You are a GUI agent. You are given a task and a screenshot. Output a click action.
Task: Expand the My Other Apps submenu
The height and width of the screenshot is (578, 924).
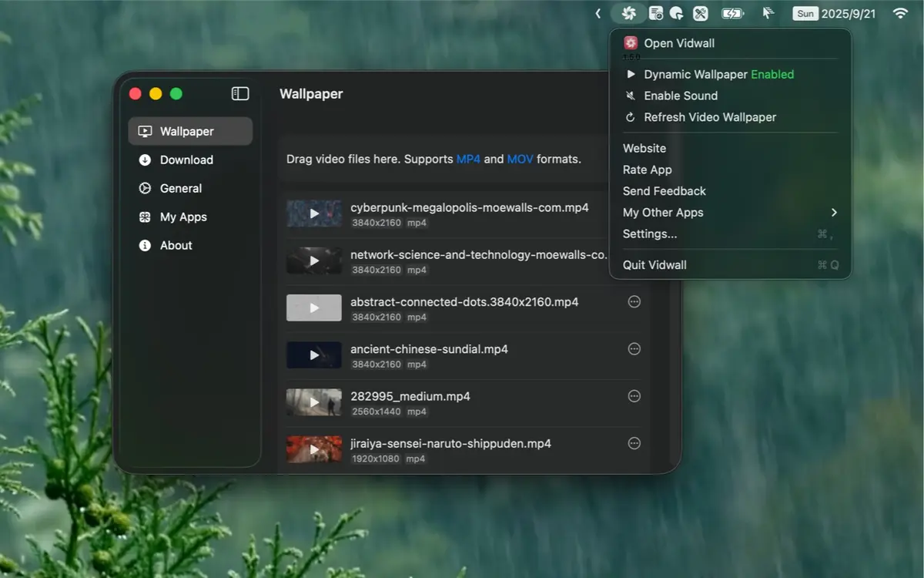coord(663,212)
